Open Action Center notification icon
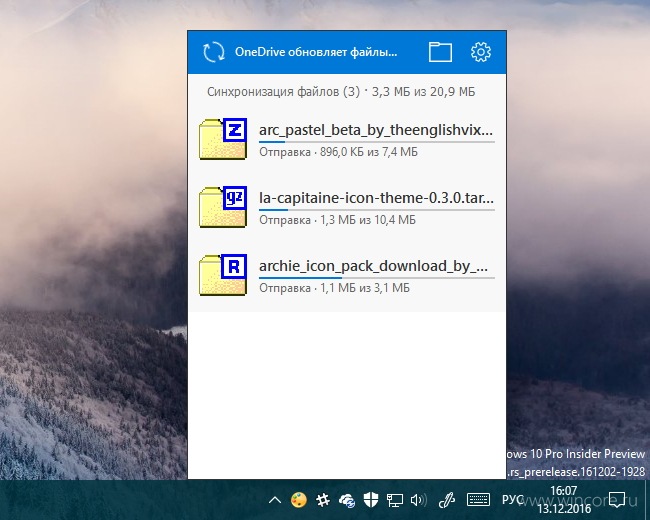Viewport: 650px width, 520px height. pos(617,500)
